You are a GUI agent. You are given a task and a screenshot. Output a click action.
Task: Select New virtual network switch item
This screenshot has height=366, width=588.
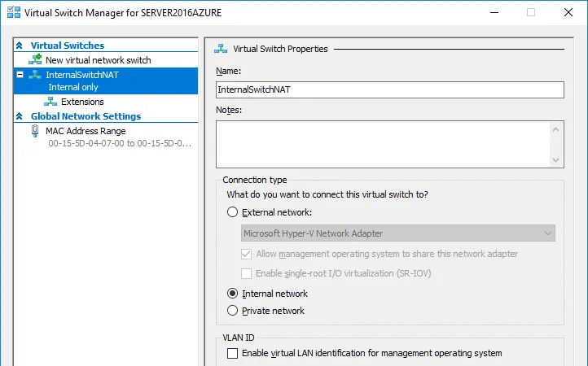coord(98,60)
